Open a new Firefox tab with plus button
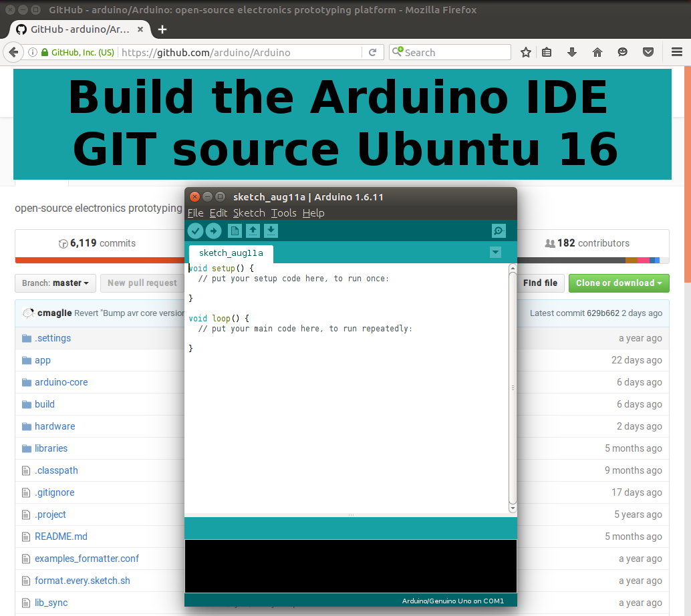 coord(162,29)
